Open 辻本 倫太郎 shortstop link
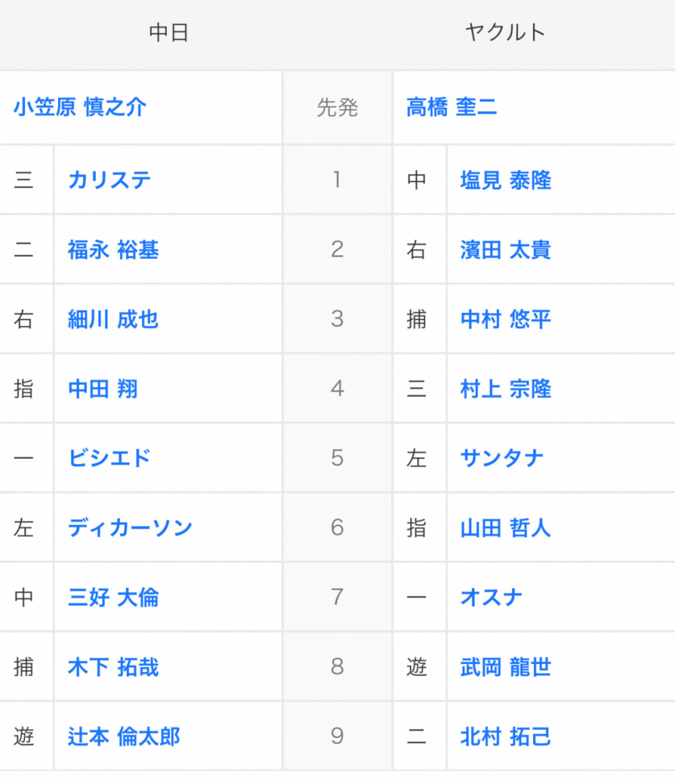This screenshot has width=675, height=784. pyautogui.click(x=124, y=736)
